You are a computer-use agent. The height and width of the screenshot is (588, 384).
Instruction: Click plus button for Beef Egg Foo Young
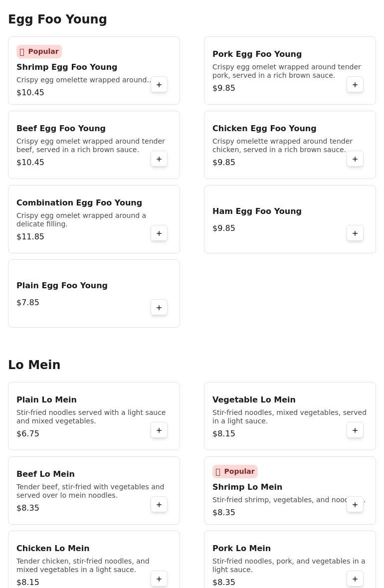coord(159,159)
